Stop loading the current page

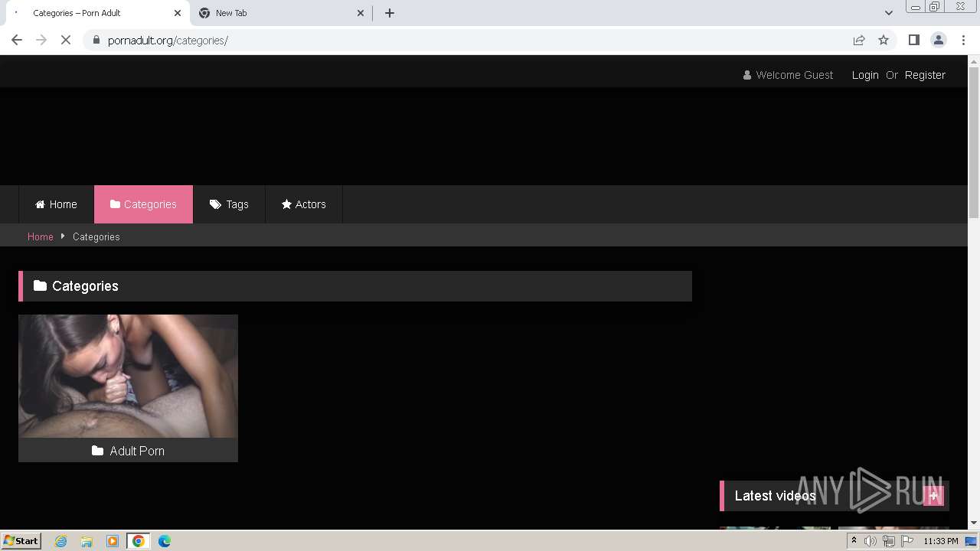66,40
